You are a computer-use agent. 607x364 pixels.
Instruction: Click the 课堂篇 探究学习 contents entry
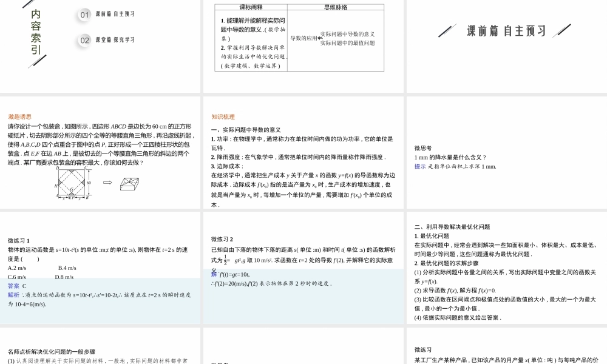pyautogui.click(x=114, y=40)
